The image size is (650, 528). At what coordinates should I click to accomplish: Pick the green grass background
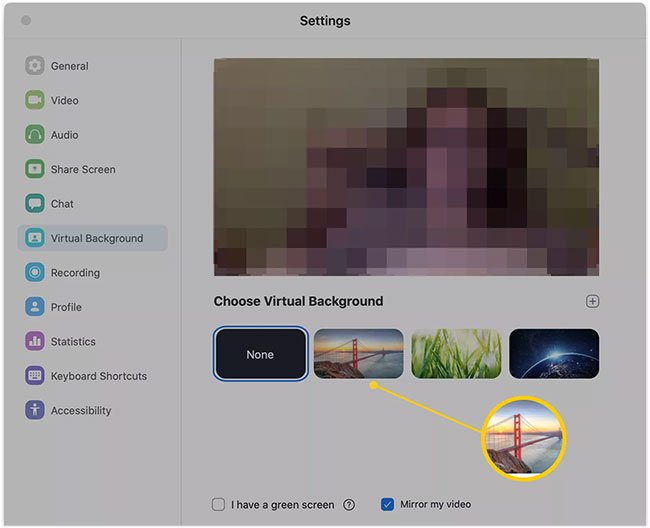click(x=456, y=354)
